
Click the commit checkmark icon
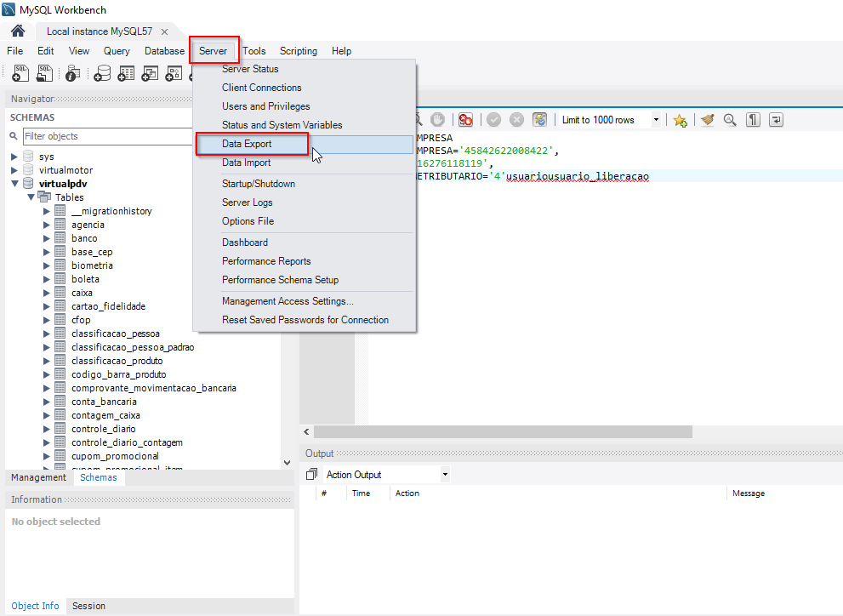(x=493, y=119)
